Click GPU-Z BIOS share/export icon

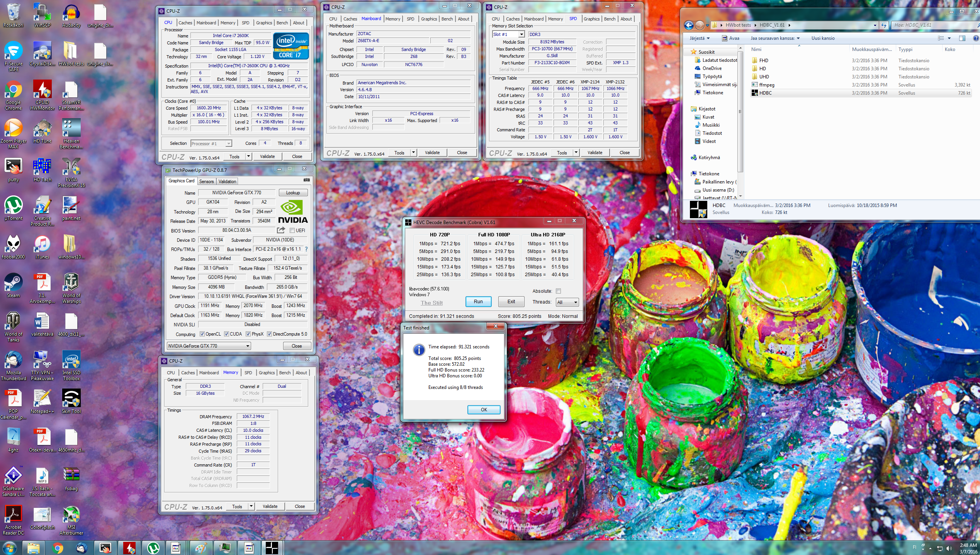[281, 230]
